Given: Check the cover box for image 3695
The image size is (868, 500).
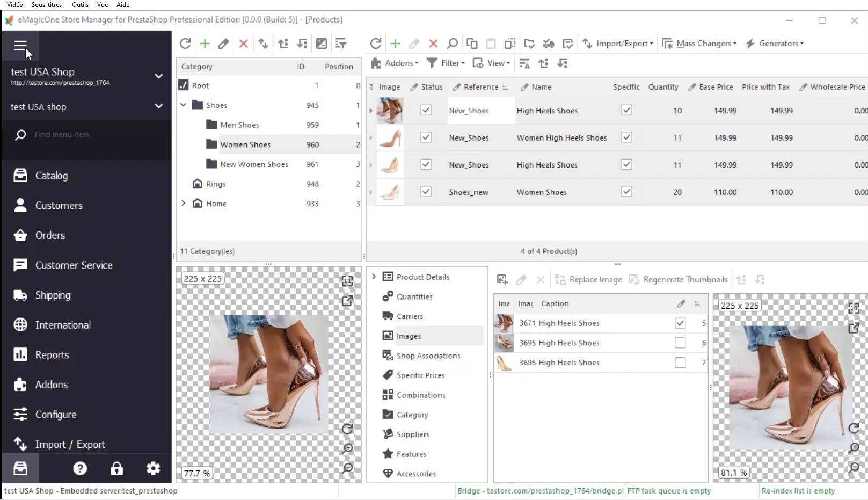Looking at the screenshot, I should coord(680,343).
